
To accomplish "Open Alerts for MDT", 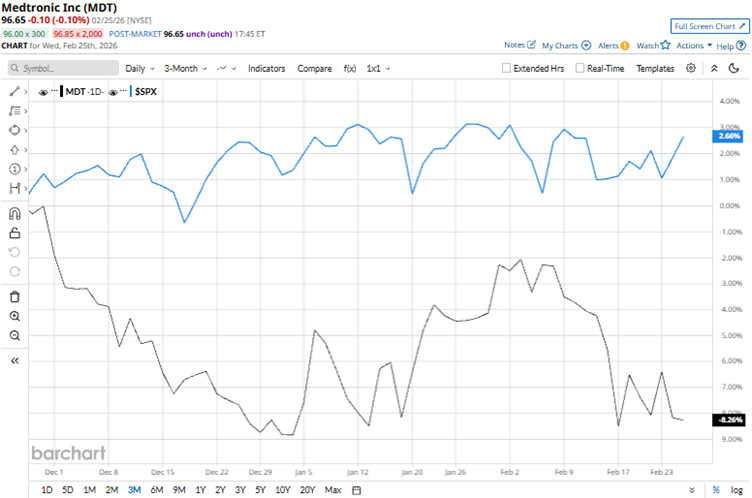I will coord(613,46).
